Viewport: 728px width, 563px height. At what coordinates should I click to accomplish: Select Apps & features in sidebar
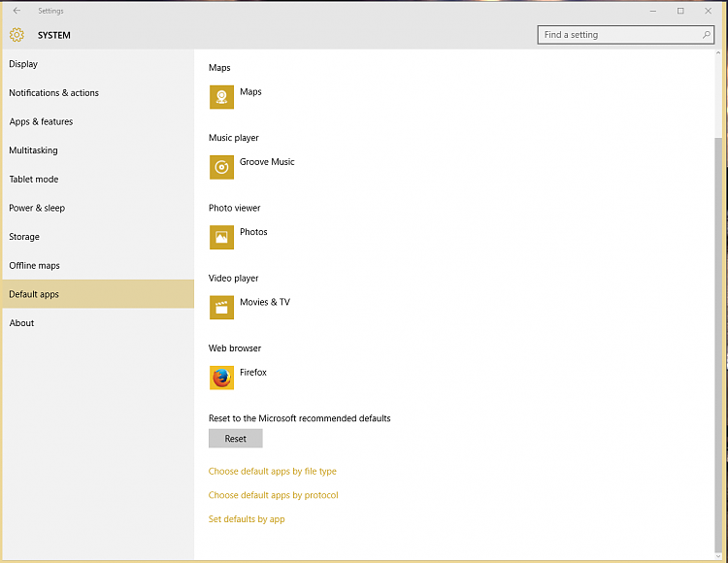[98, 121]
